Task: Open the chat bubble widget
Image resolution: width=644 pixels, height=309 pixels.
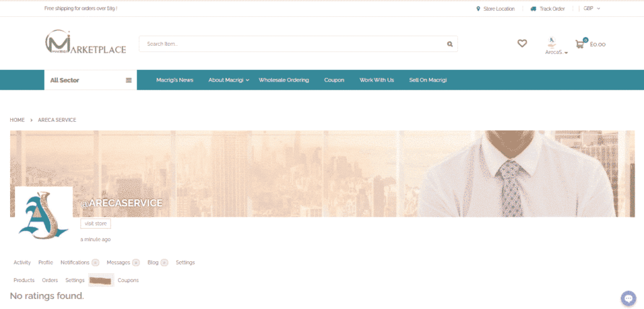Action: pos(628,298)
